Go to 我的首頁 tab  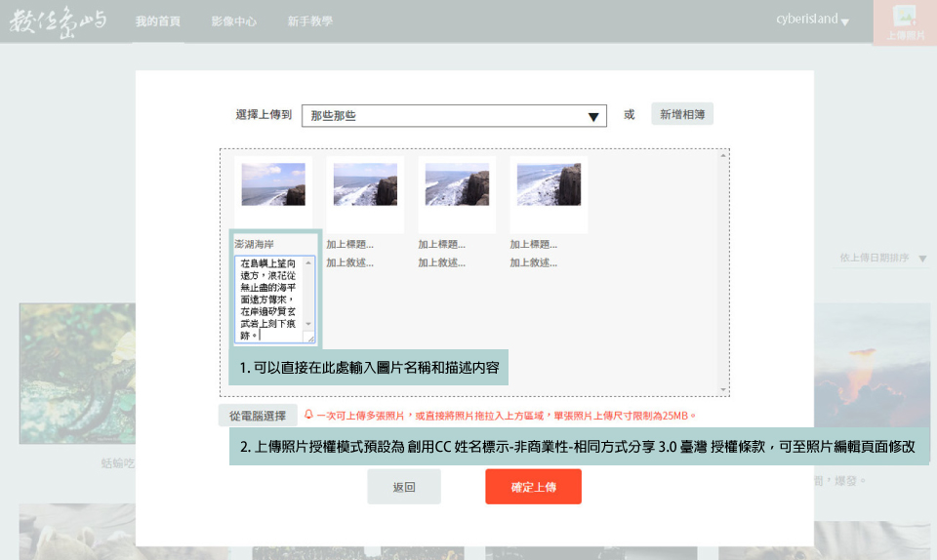point(157,21)
